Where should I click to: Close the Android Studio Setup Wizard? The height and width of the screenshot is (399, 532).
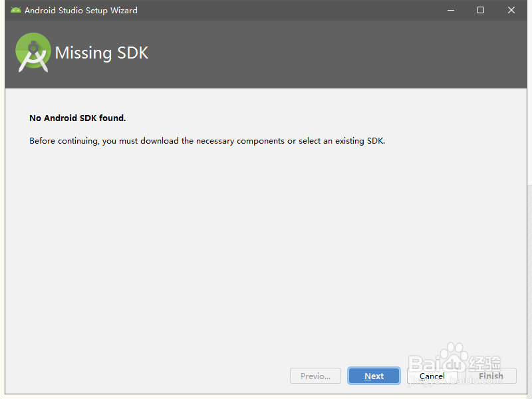pos(511,10)
